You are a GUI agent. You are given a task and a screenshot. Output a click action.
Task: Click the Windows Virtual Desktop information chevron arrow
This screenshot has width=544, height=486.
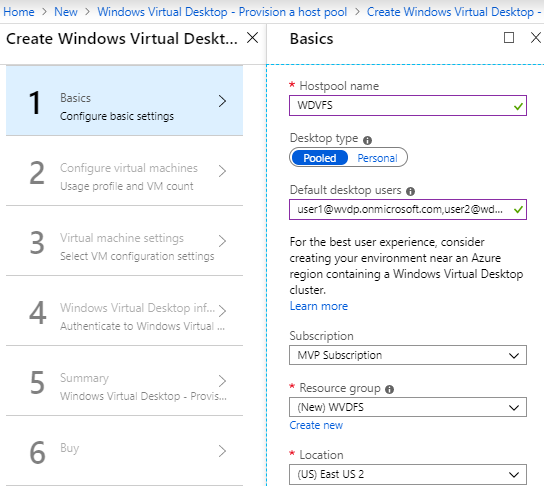tap(222, 311)
